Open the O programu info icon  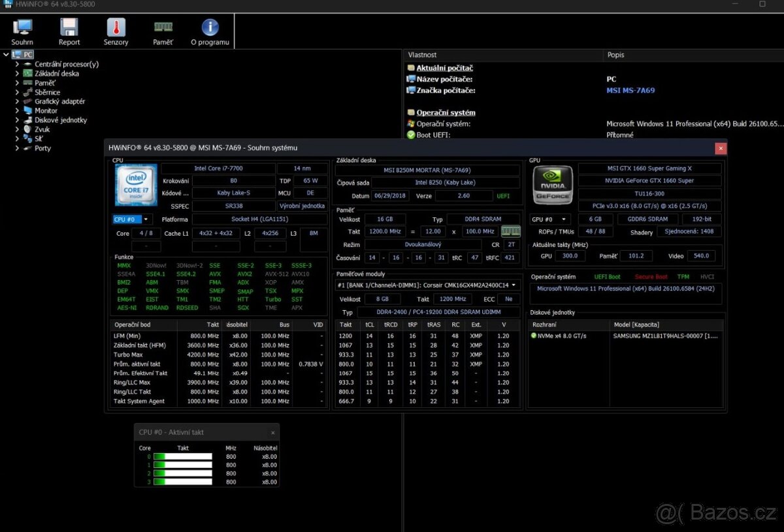click(x=210, y=31)
